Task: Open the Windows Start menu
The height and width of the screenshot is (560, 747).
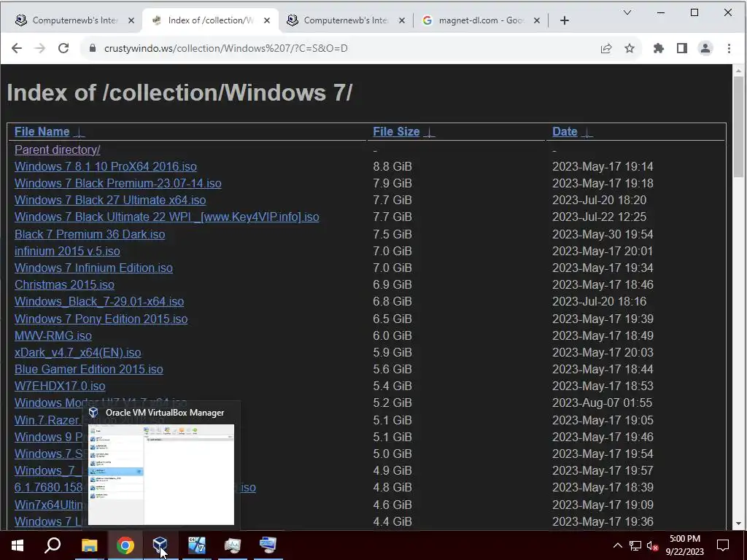Action: click(x=18, y=545)
